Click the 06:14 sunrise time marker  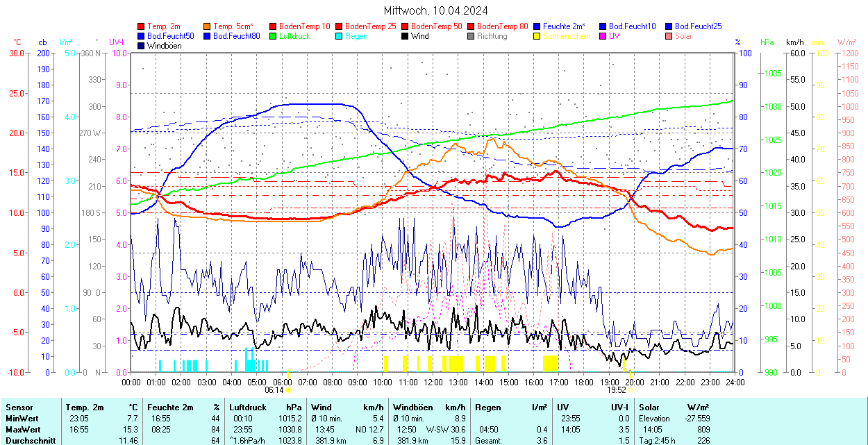[x=274, y=390]
